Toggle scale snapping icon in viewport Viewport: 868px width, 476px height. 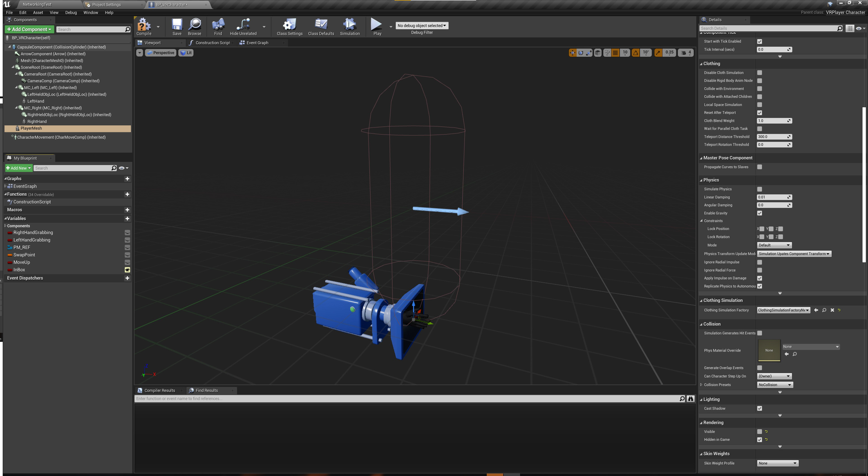(x=658, y=53)
